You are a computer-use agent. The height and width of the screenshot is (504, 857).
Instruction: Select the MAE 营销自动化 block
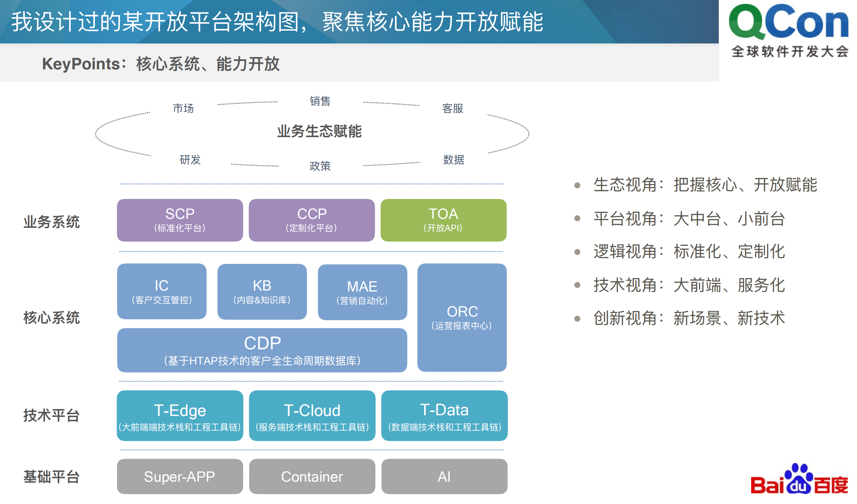362,292
